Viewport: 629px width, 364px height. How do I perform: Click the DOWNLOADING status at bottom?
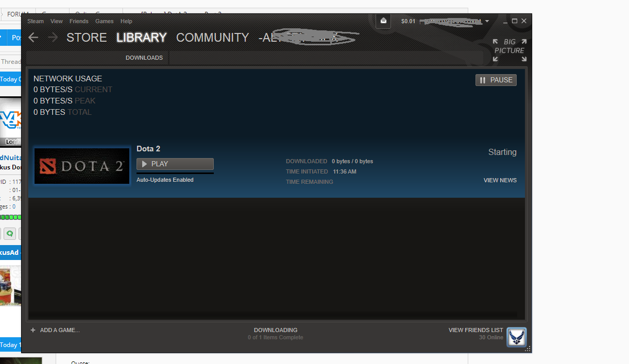click(276, 330)
